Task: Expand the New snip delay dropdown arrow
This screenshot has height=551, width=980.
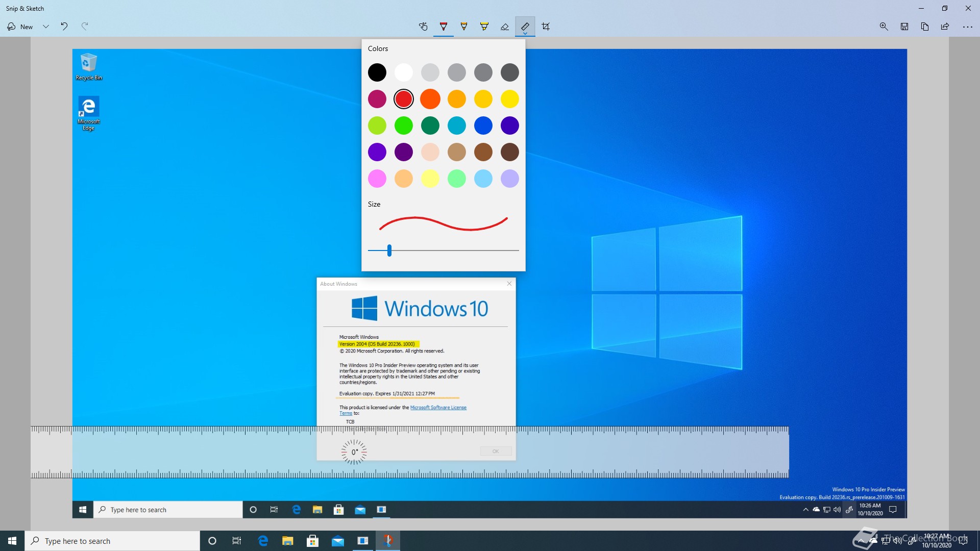Action: [46, 27]
